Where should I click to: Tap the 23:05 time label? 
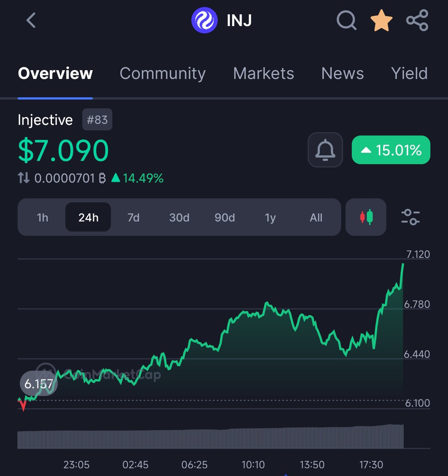click(77, 464)
